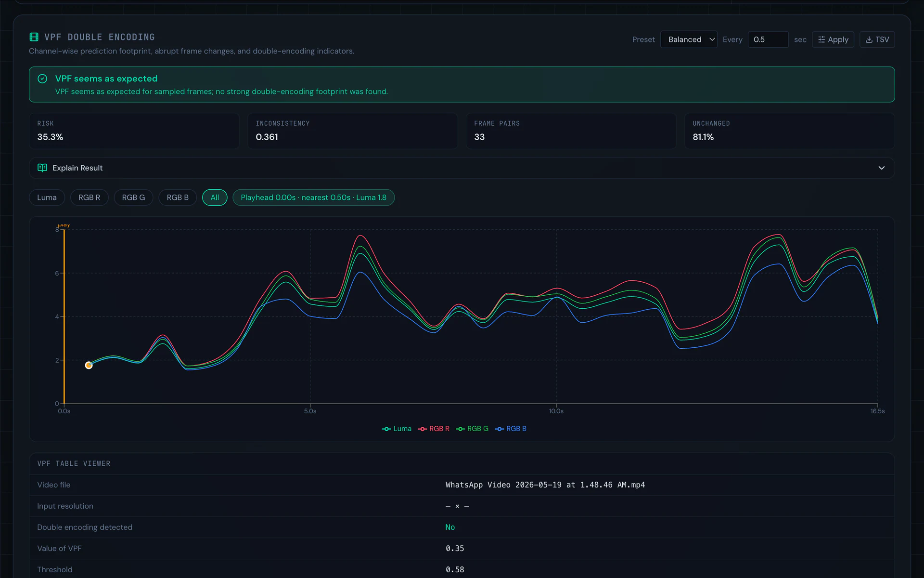
Task: Open the Preset dropdown showing Balanced
Action: (x=689, y=39)
